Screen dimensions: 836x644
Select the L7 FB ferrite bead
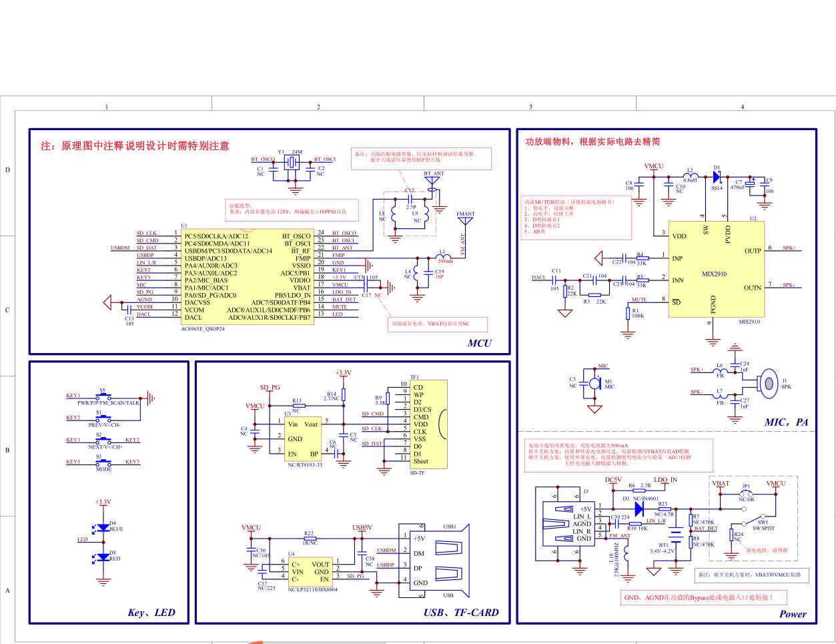[720, 396]
